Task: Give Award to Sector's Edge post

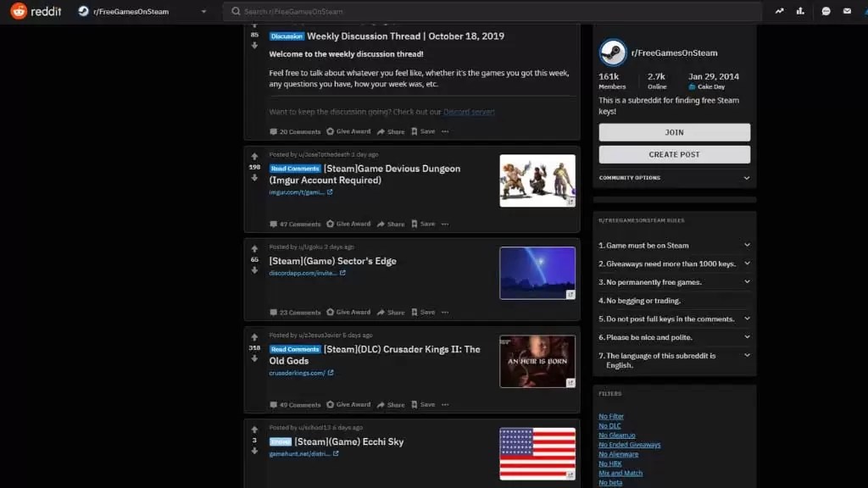Action: tap(348, 312)
